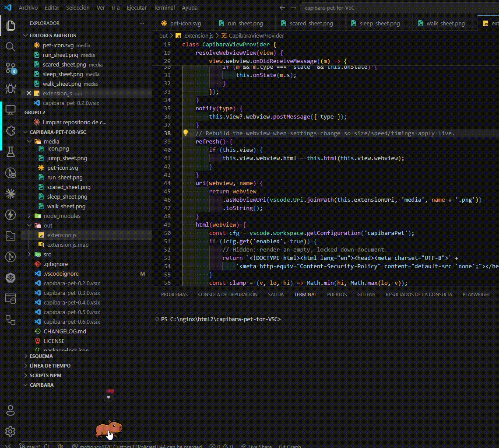The width and height of the screenshot is (499, 448).
Task: Open the lightning bolt activity bar icon
Action: pos(11,215)
